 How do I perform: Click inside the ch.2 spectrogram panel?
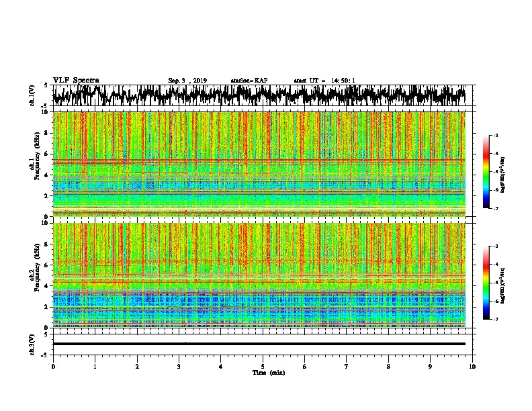pyautogui.click(x=259, y=275)
